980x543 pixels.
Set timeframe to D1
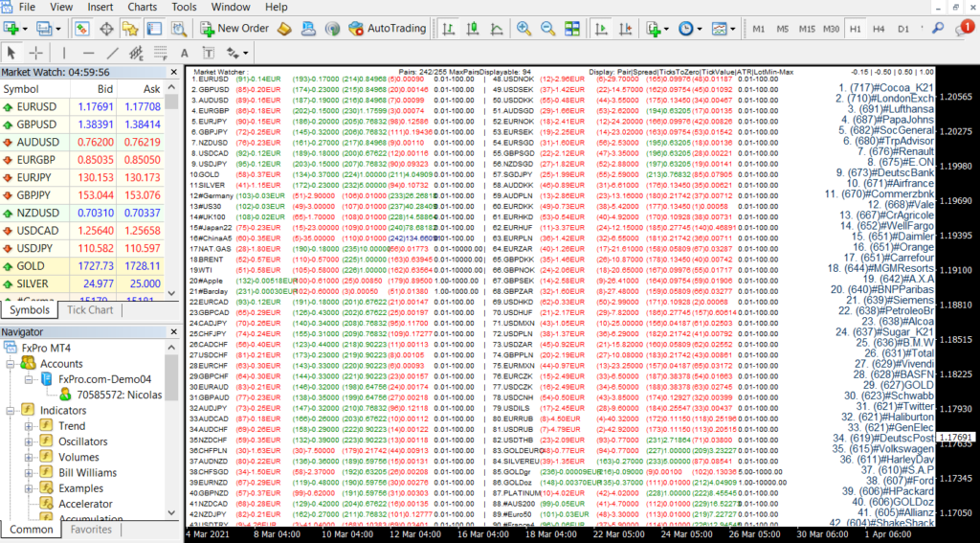click(x=903, y=29)
